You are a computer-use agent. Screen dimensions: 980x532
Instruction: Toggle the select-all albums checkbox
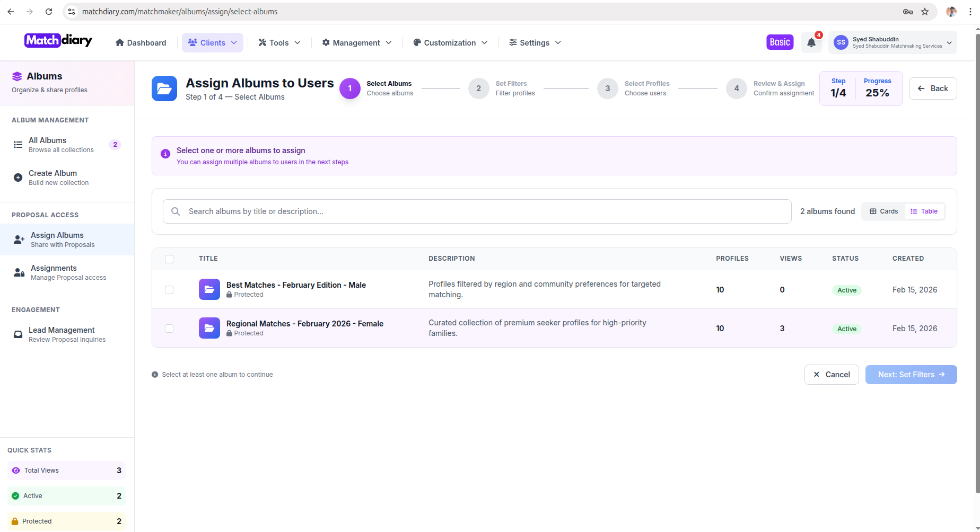(x=169, y=259)
